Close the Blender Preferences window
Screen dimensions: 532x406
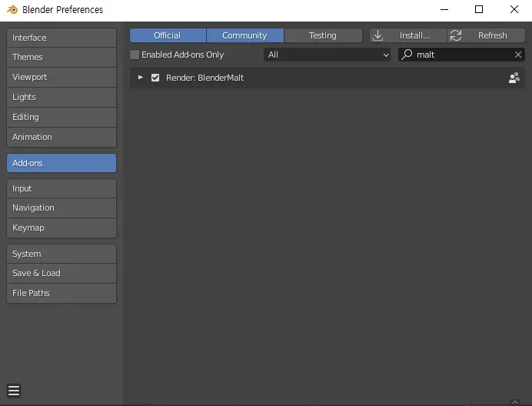[514, 9]
